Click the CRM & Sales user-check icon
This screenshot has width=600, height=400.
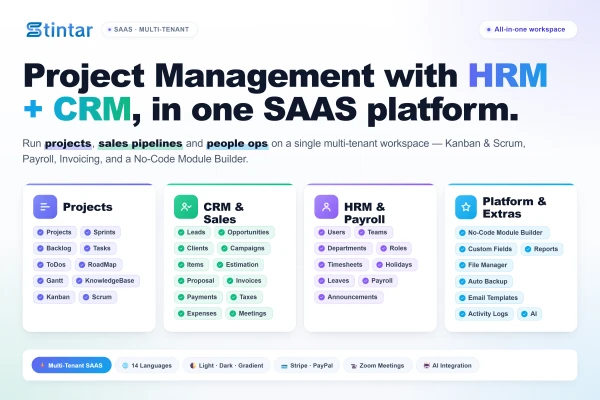[186, 207]
